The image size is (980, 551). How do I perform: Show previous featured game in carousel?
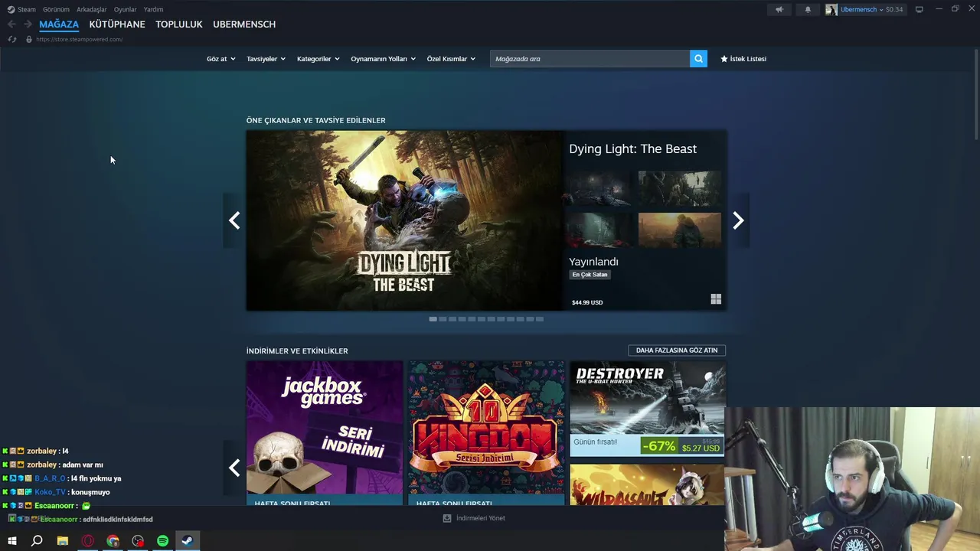(234, 220)
